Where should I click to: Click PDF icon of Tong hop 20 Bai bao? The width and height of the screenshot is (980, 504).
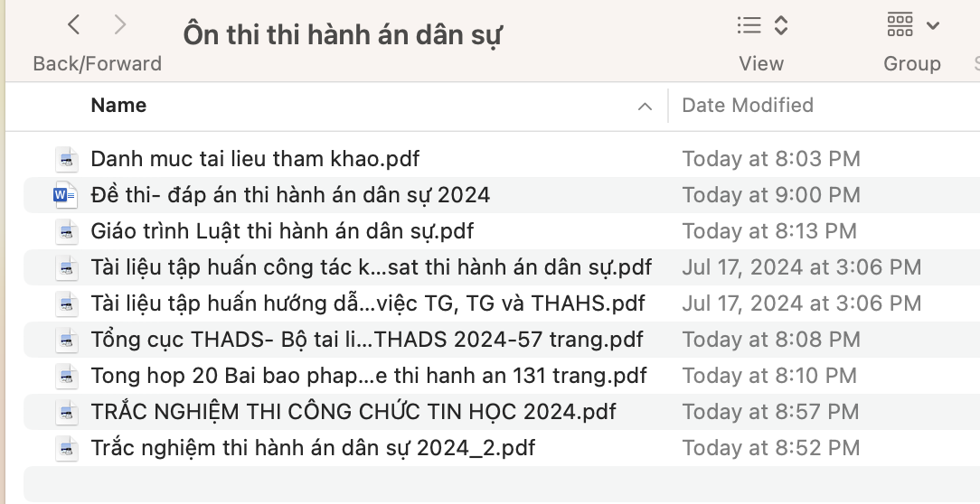tap(66, 376)
